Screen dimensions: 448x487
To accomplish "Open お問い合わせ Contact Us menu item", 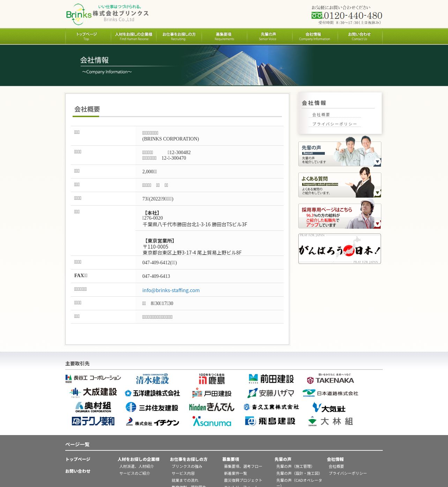I will [359, 36].
